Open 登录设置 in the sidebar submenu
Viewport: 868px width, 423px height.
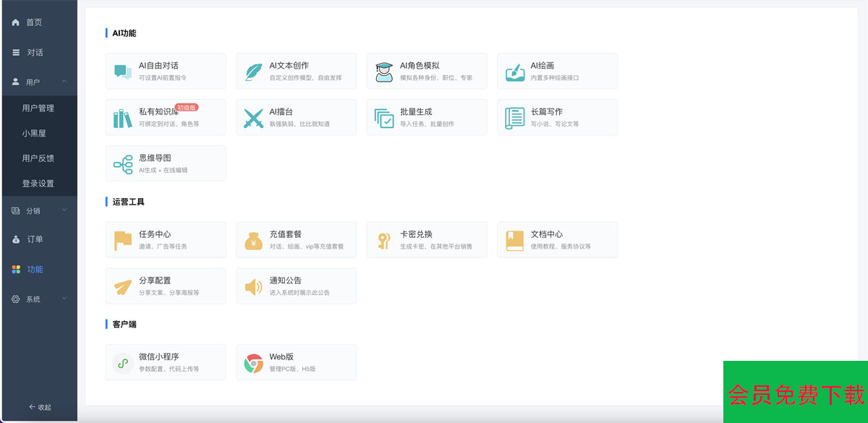[x=38, y=184]
